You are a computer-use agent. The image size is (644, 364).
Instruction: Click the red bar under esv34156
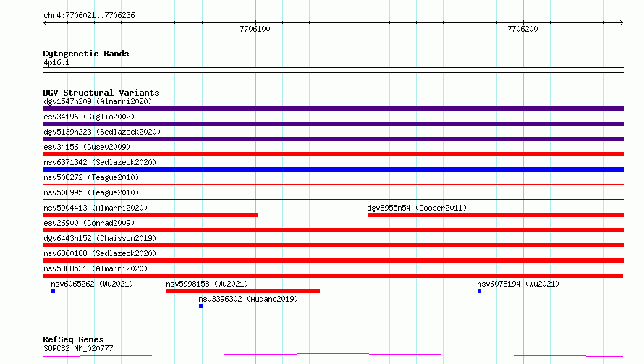click(333, 154)
